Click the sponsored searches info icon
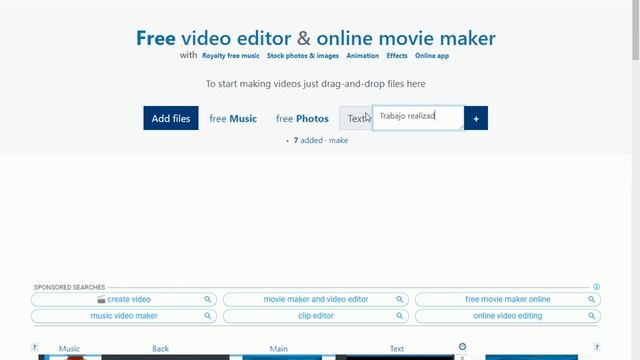 [x=597, y=287]
